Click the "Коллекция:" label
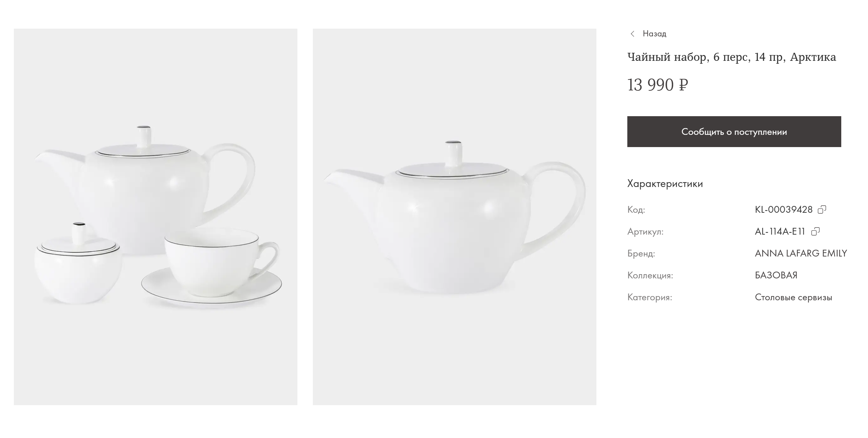 650,275
